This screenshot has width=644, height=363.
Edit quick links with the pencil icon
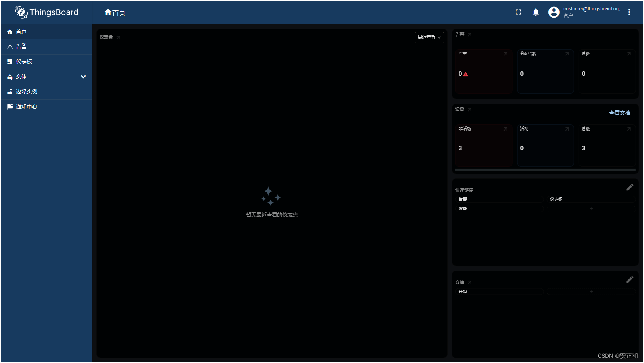630,187
